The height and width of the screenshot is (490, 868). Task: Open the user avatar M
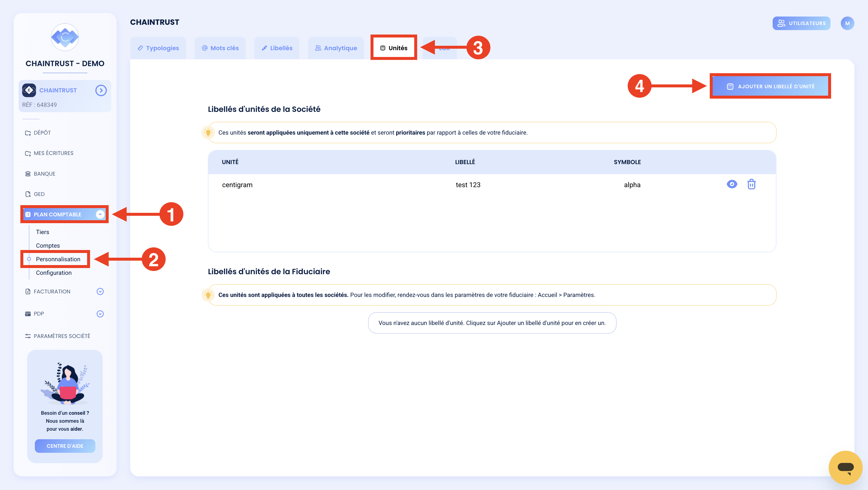[x=847, y=23]
